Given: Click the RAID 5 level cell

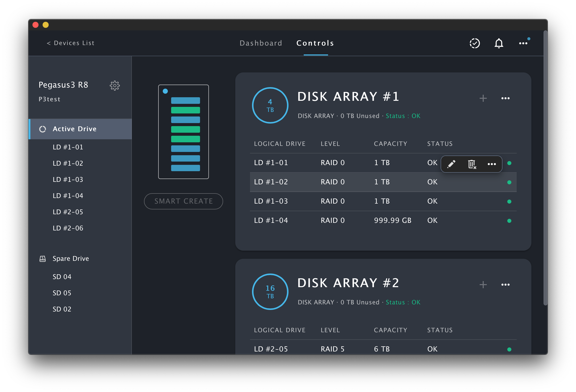Looking at the screenshot, I should pos(332,349).
